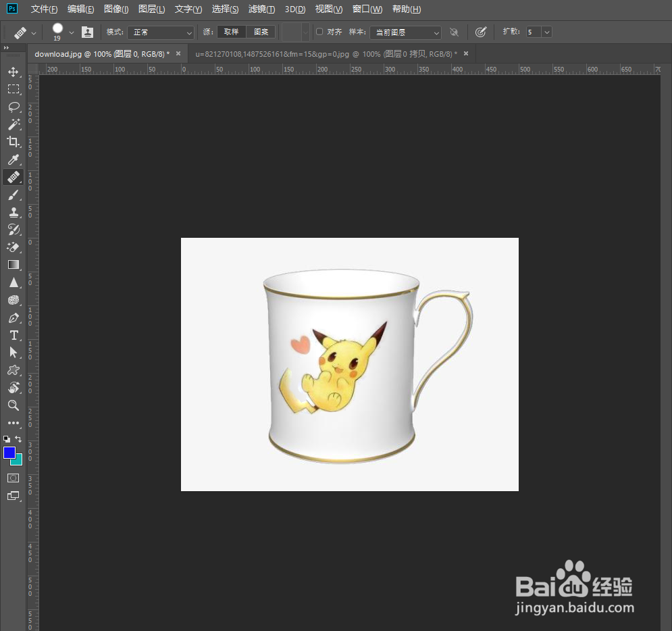Toggle ignore adjustment layers when healing

tap(454, 32)
